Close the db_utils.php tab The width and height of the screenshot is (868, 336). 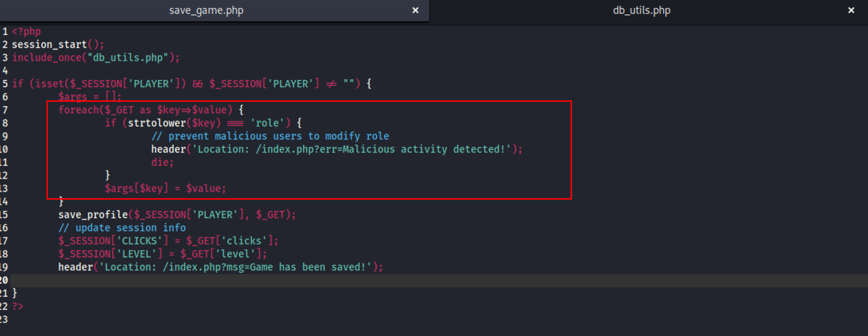[851, 11]
